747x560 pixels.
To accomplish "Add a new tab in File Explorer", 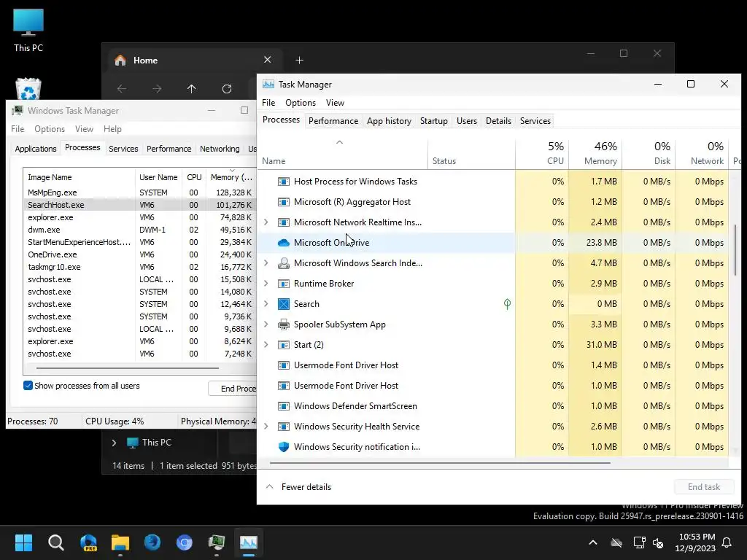I will 299,61.
